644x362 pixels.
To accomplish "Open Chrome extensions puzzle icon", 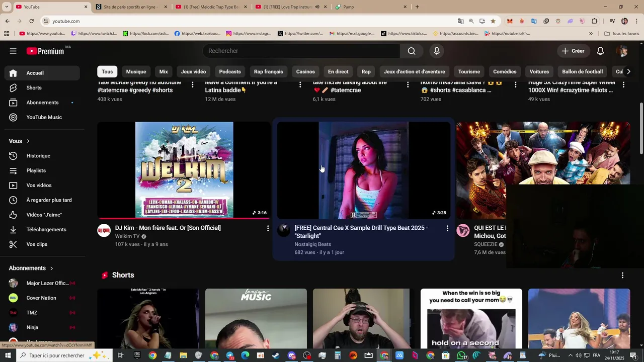I will [595, 21].
